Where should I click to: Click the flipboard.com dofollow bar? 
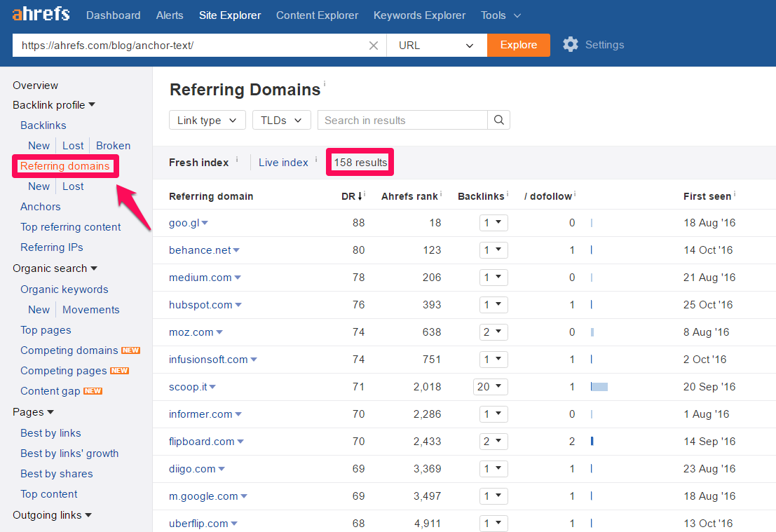592,441
